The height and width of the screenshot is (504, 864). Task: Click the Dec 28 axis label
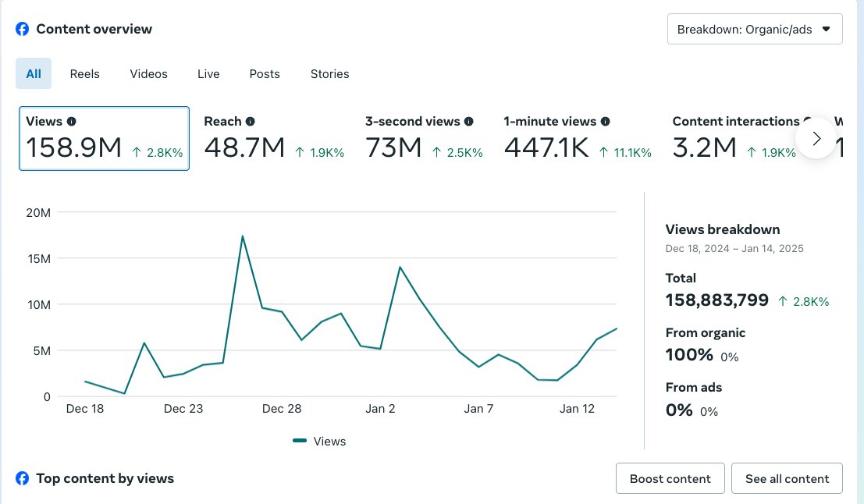(x=282, y=409)
